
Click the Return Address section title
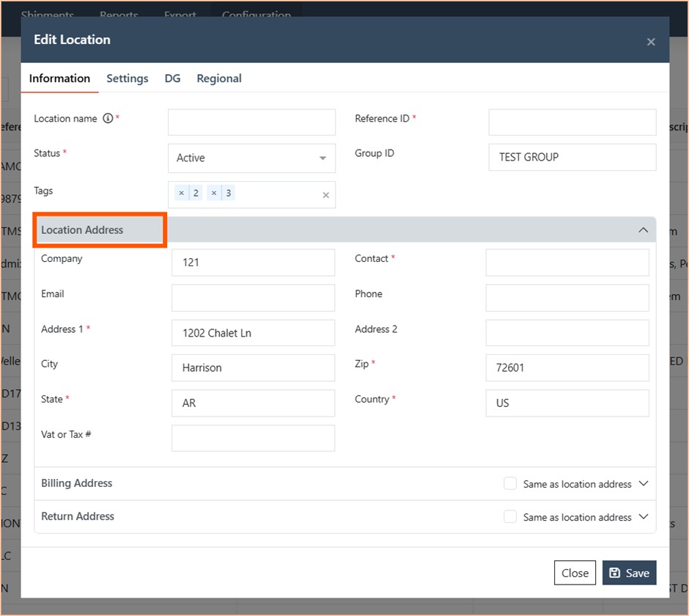coord(78,516)
